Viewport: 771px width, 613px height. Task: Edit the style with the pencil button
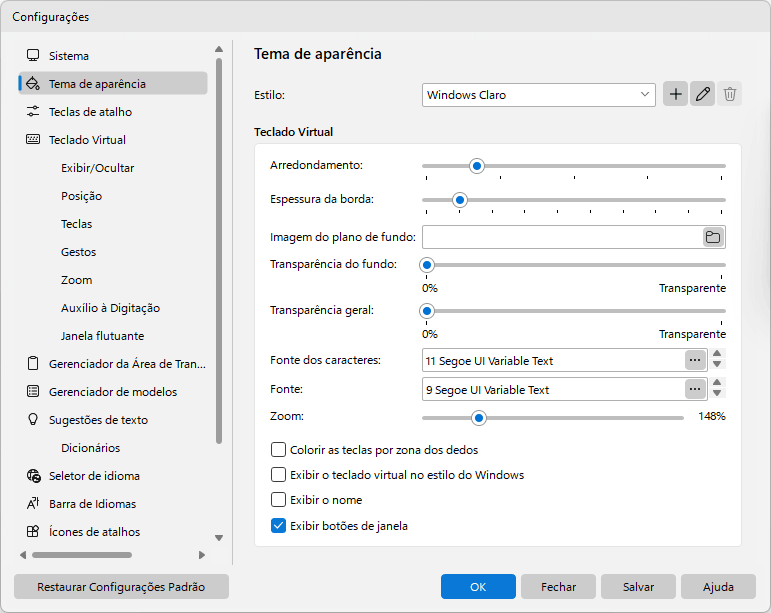(703, 94)
